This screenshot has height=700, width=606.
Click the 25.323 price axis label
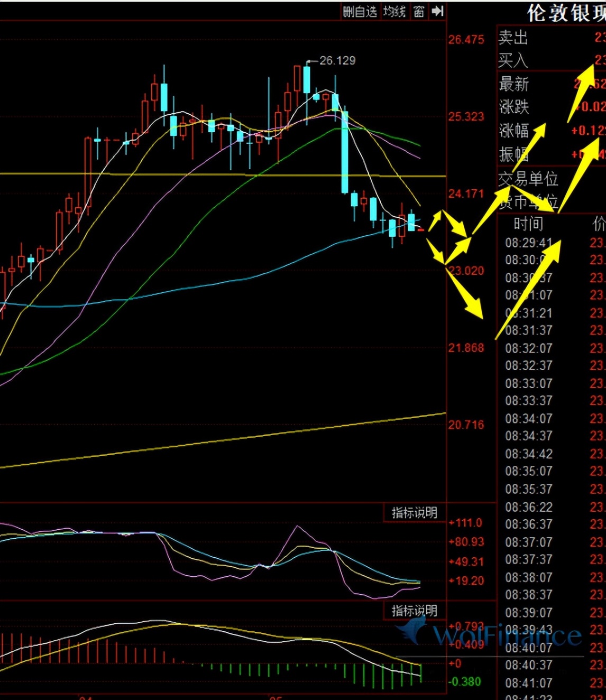pyautogui.click(x=466, y=117)
